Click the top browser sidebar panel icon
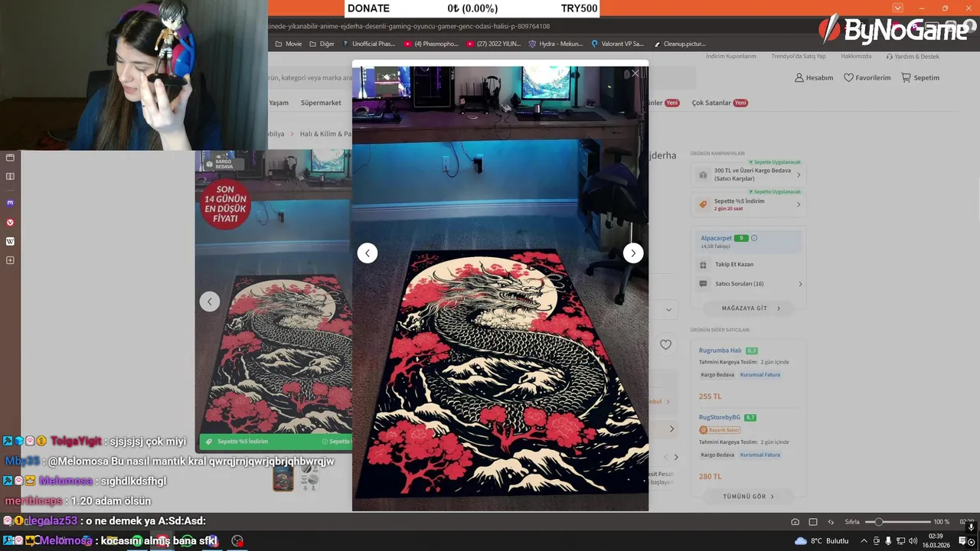Image resolution: width=980 pixels, height=551 pixels. click(10, 158)
